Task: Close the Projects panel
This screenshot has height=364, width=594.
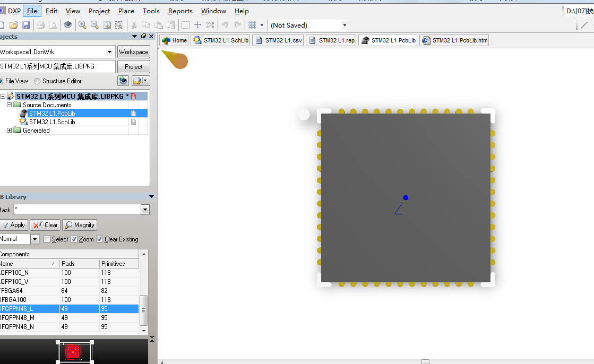Action: pos(151,37)
